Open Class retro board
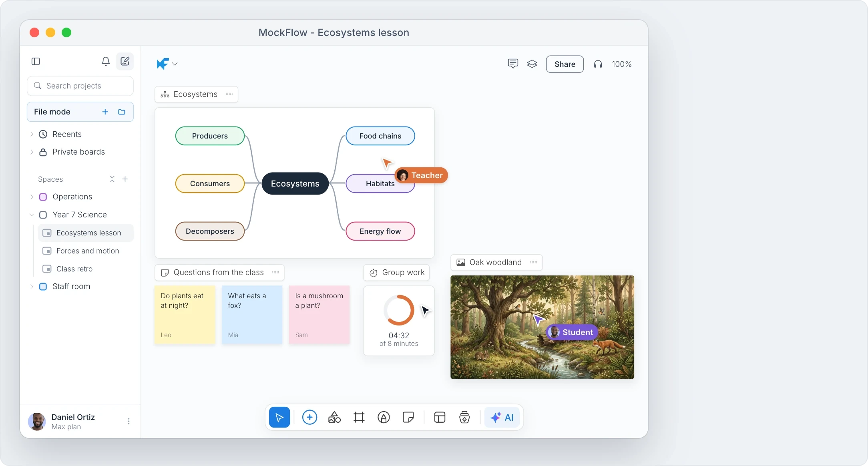This screenshot has height=466, width=868. (x=86, y=269)
